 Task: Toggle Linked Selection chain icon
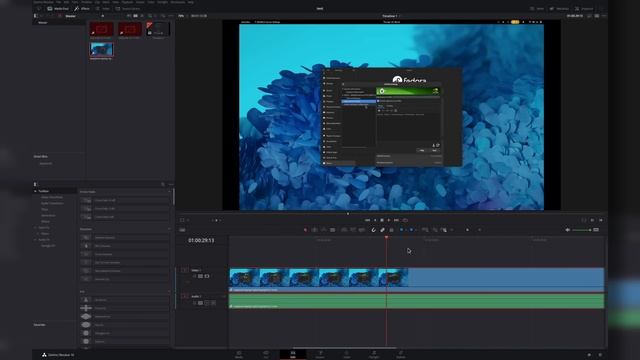(382, 230)
